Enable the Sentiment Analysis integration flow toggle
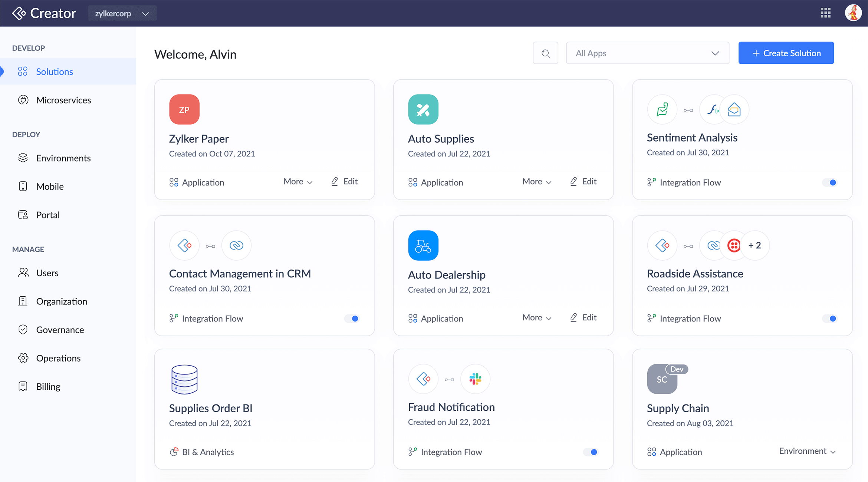The width and height of the screenshot is (868, 482). coord(830,182)
